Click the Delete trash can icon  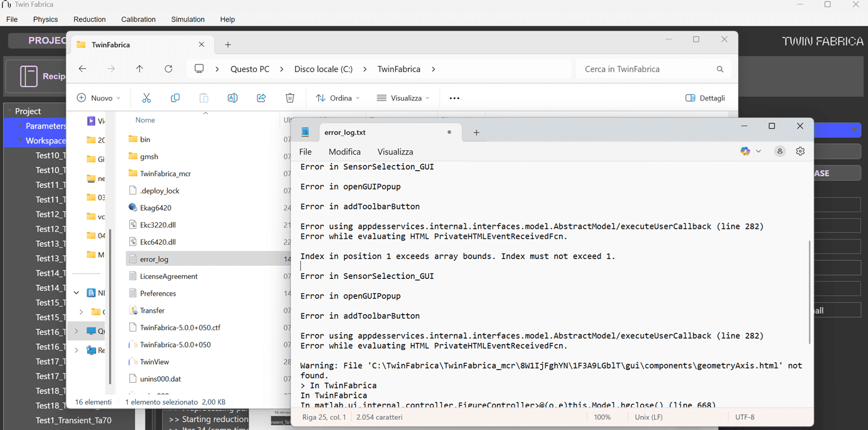point(290,98)
